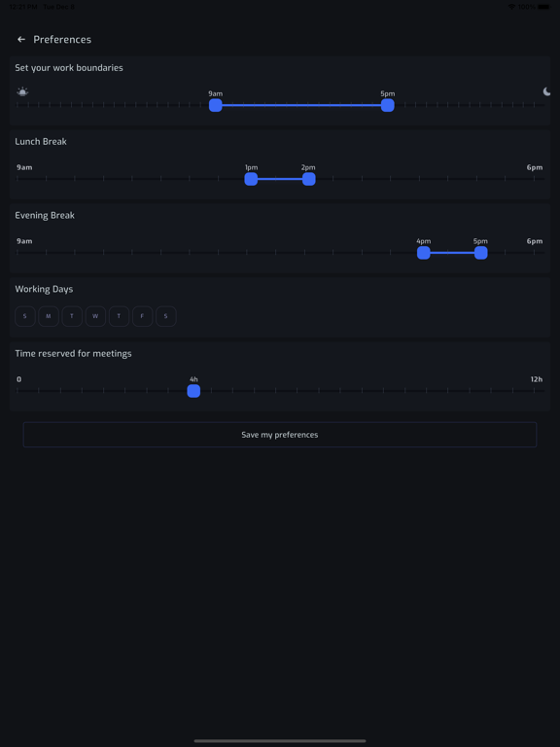Toggle Saturday, the last day box
Viewport: 560px width, 747px height.
(x=165, y=316)
